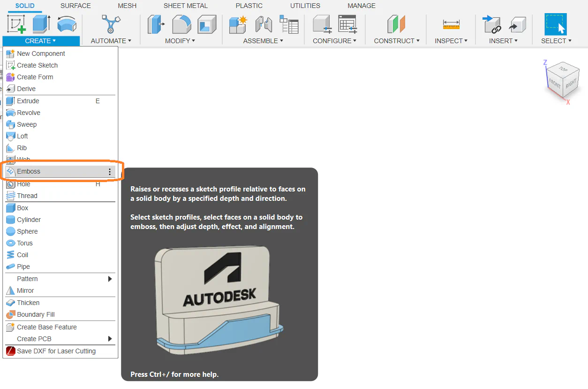Switch to the SOLID tab
Screen dimensions: 588x389
(x=25, y=6)
